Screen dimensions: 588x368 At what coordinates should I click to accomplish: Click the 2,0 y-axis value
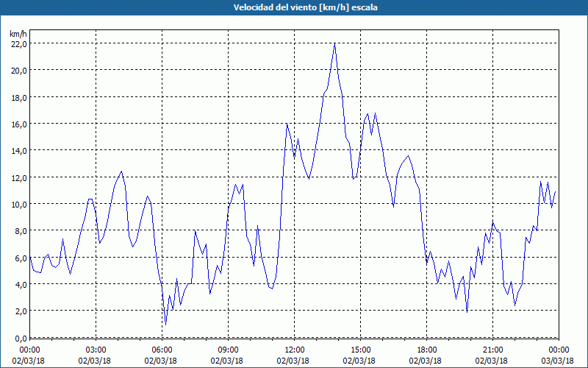pyautogui.click(x=21, y=311)
